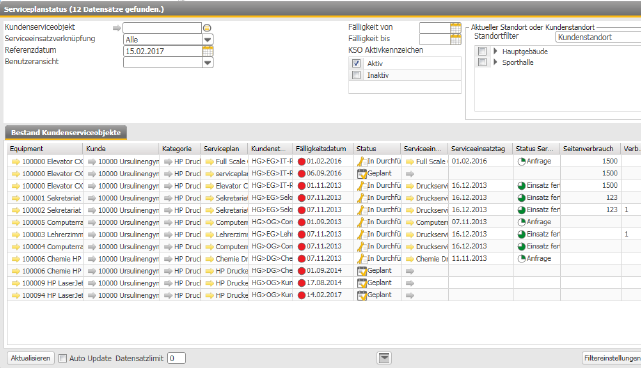Click the Kundenserviceobjekt input field
Image resolution: width=641 pixels, height=368 pixels.
[x=162, y=28]
